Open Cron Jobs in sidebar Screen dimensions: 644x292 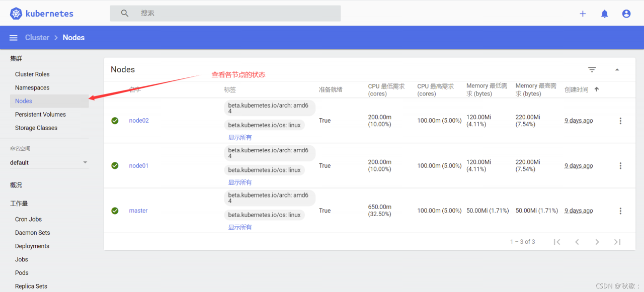(x=28, y=219)
